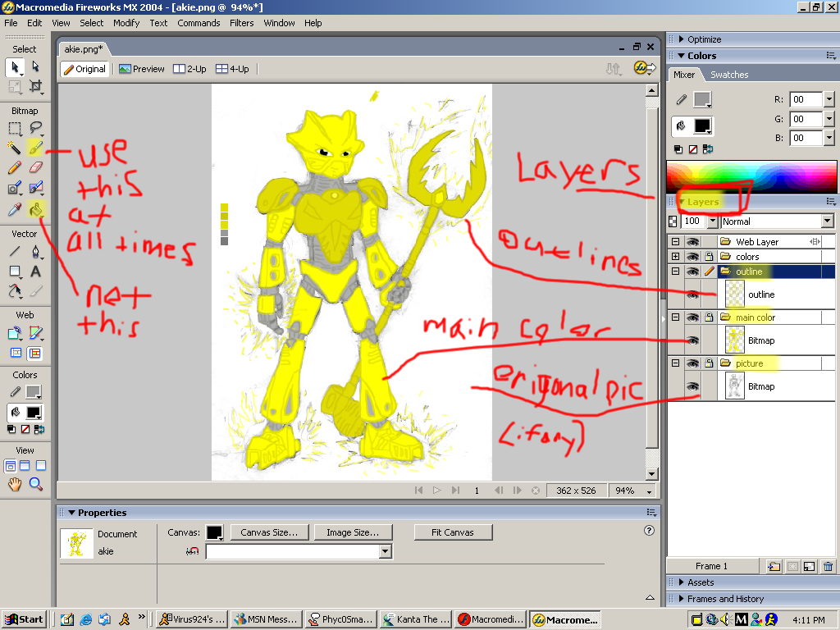Select the Line tool
840x630 pixels.
15,251
